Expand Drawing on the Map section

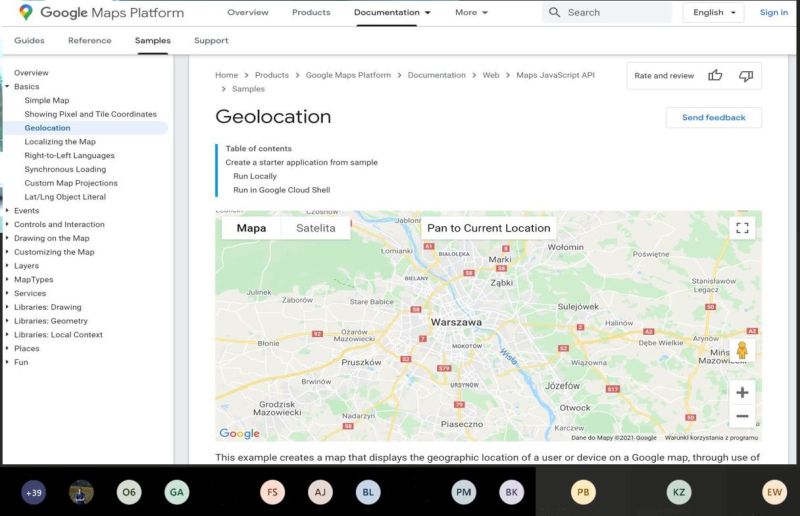[x=8, y=238]
